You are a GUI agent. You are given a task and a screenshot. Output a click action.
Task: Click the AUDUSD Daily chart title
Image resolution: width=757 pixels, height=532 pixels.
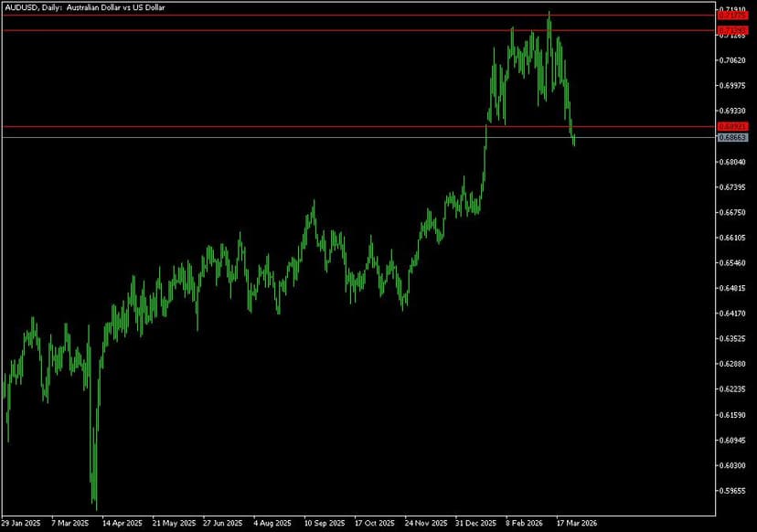point(75,7)
